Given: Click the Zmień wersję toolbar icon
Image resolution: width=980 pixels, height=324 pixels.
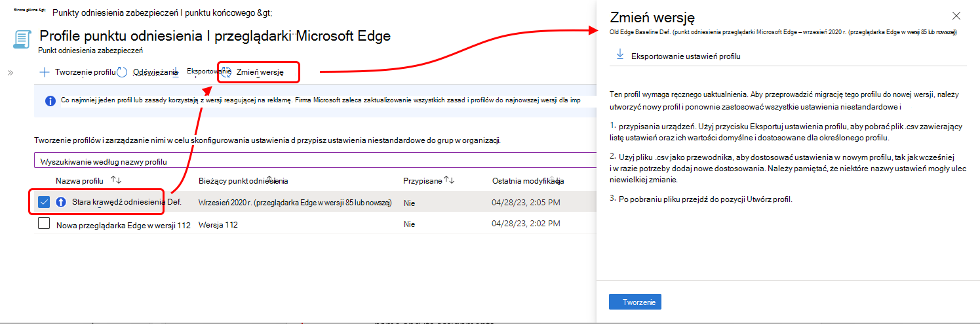Looking at the screenshot, I should pos(225,72).
